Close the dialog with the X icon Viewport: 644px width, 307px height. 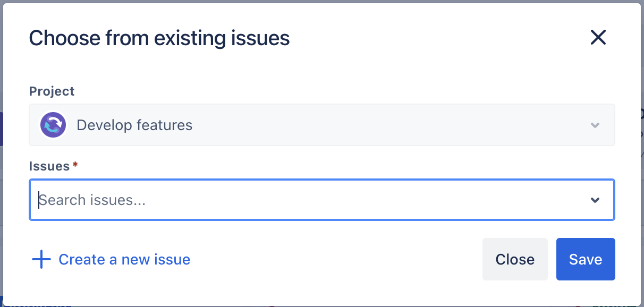pos(598,38)
